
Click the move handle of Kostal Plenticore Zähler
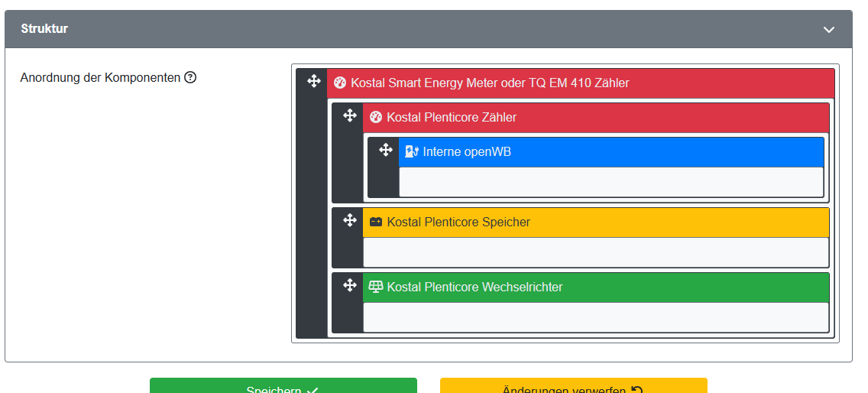click(350, 116)
